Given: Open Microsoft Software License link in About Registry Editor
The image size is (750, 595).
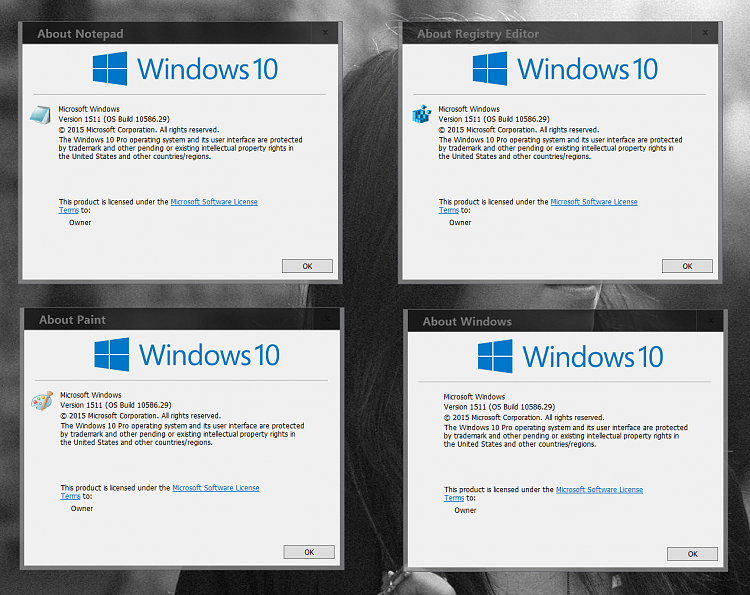Looking at the screenshot, I should click(594, 202).
